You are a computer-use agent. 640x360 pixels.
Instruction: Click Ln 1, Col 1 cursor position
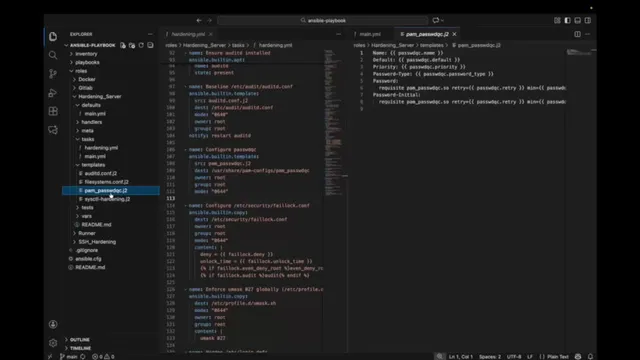[x=460, y=357]
